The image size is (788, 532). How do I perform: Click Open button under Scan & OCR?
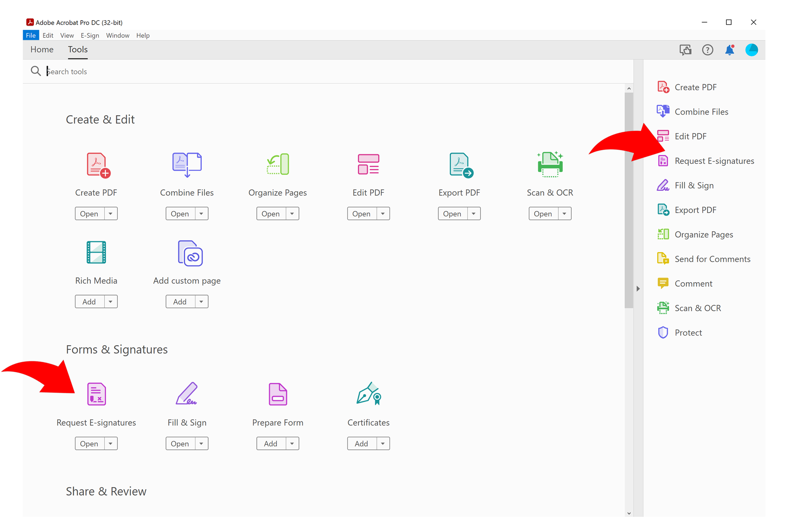(543, 214)
